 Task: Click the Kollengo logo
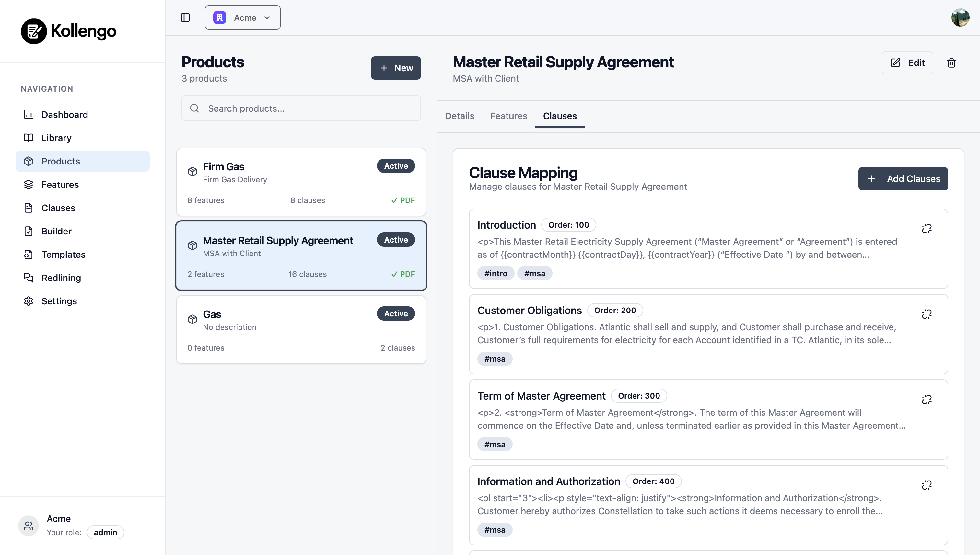[x=68, y=31]
